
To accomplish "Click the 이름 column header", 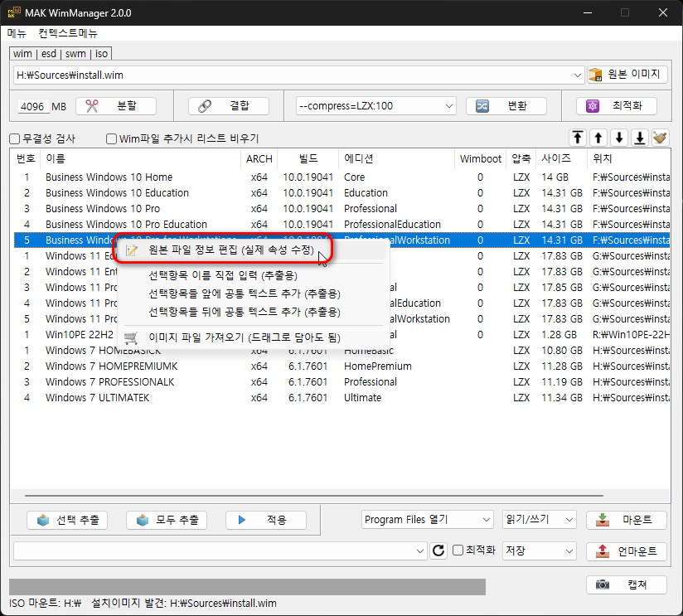I will coord(140,158).
